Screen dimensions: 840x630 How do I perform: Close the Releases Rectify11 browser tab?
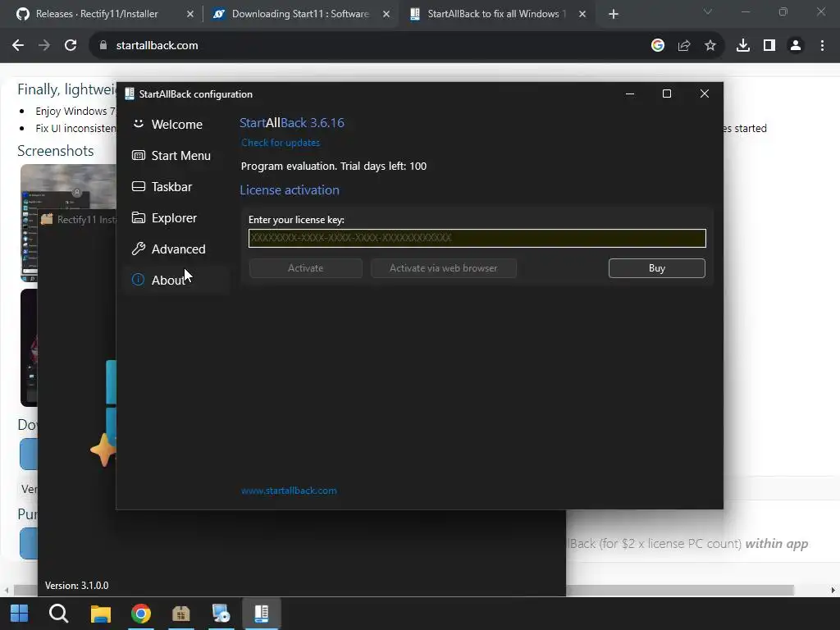pos(189,14)
